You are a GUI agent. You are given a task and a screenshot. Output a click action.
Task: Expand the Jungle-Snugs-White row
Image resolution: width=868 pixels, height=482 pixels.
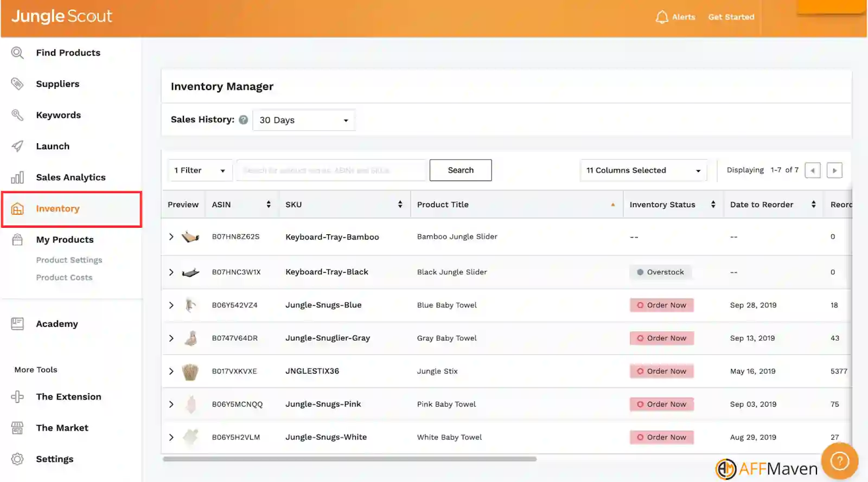click(171, 438)
